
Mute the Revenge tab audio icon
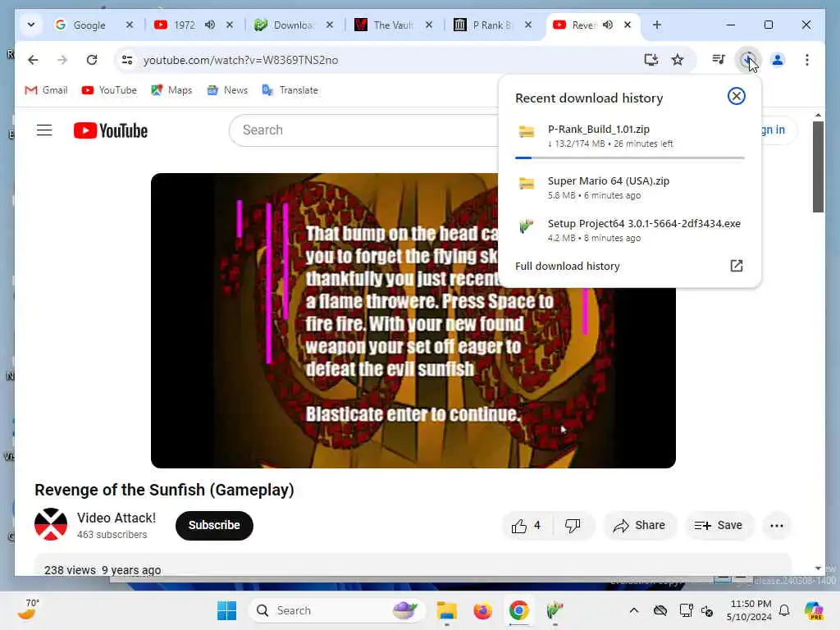608,25
